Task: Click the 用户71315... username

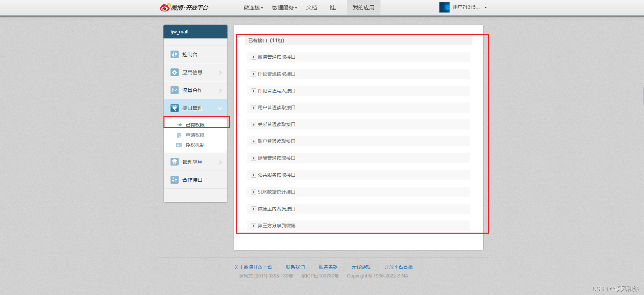Action: (466, 7)
